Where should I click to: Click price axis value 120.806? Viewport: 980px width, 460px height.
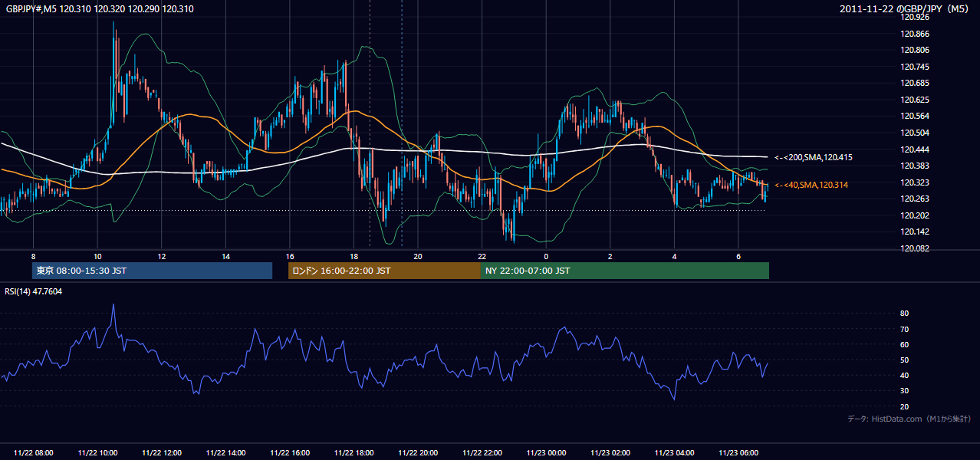915,50
